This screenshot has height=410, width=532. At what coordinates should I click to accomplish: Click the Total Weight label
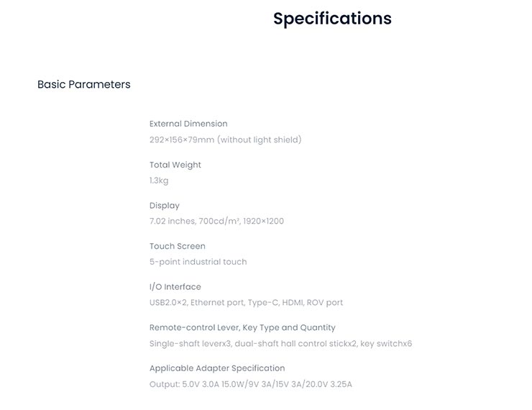click(x=175, y=165)
